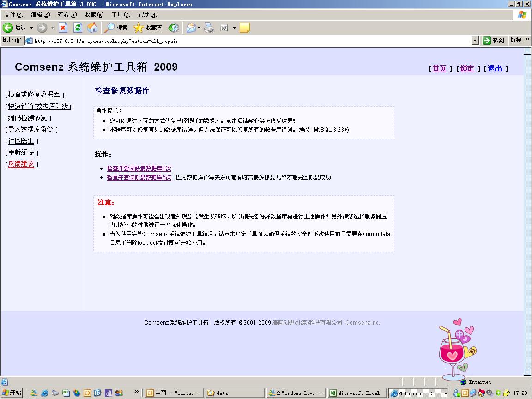The width and height of the screenshot is (532, 399).
Task: Open the 工具(T) menu
Action: click(121, 15)
